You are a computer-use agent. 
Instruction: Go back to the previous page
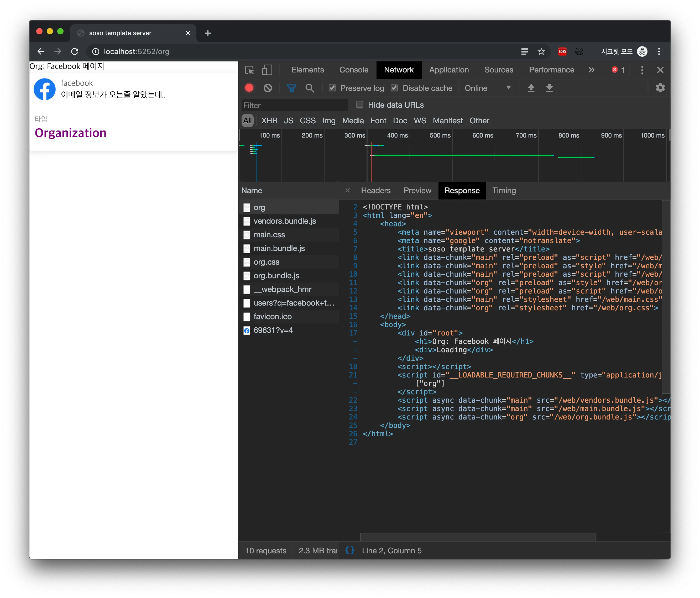[x=41, y=51]
